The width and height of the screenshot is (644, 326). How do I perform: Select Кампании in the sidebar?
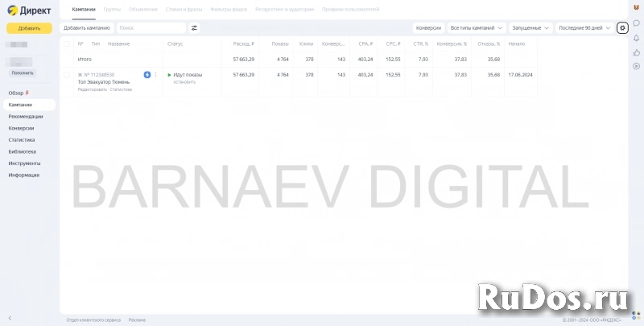29,105
